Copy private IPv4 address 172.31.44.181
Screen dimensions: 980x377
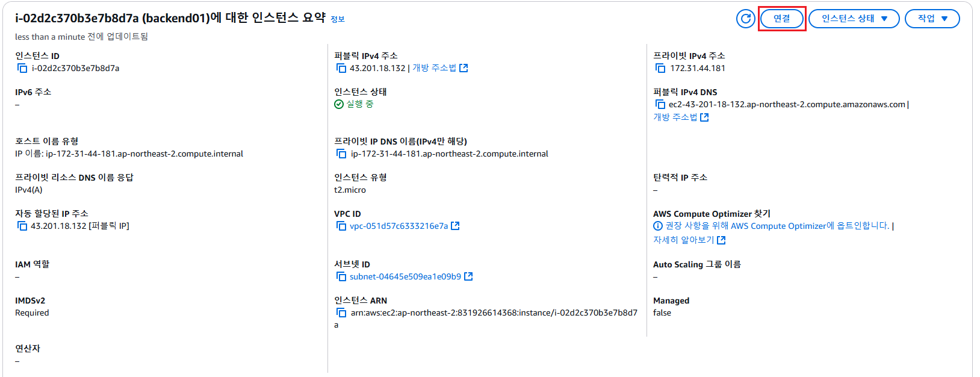(660, 68)
